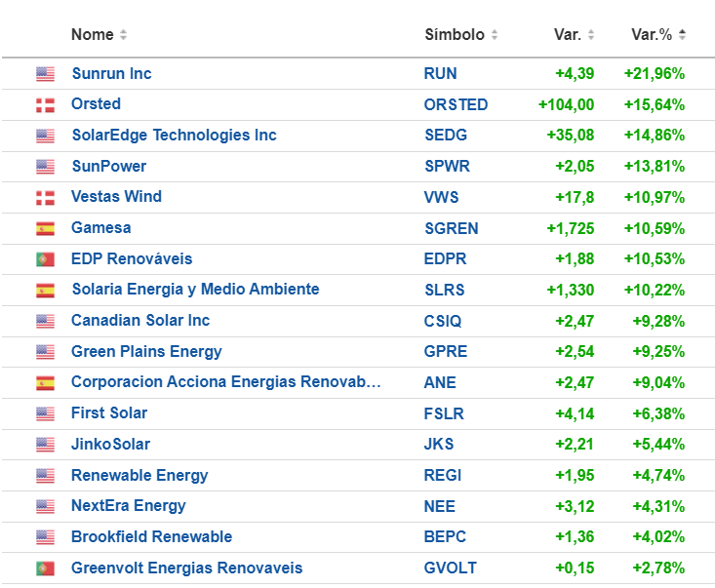Open Corporacion Acciona Energias Renovables link
The image size is (715, 588).
[x=225, y=382]
